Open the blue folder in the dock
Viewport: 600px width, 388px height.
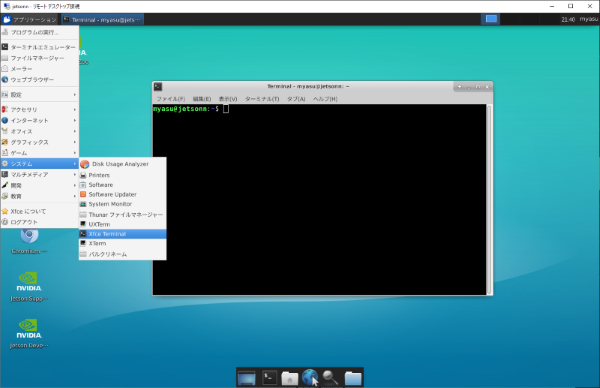(353, 378)
